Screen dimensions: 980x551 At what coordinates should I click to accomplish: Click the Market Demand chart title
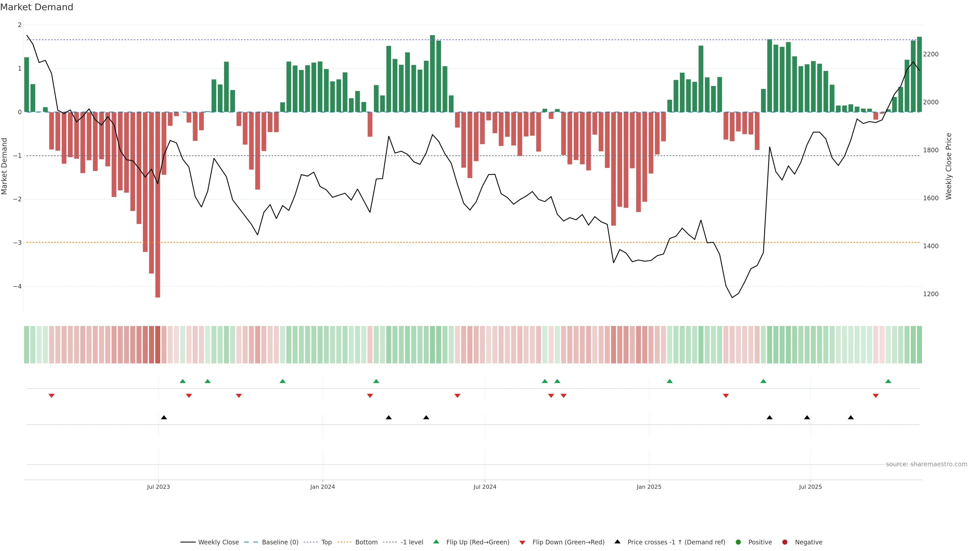pyautogui.click(x=36, y=7)
